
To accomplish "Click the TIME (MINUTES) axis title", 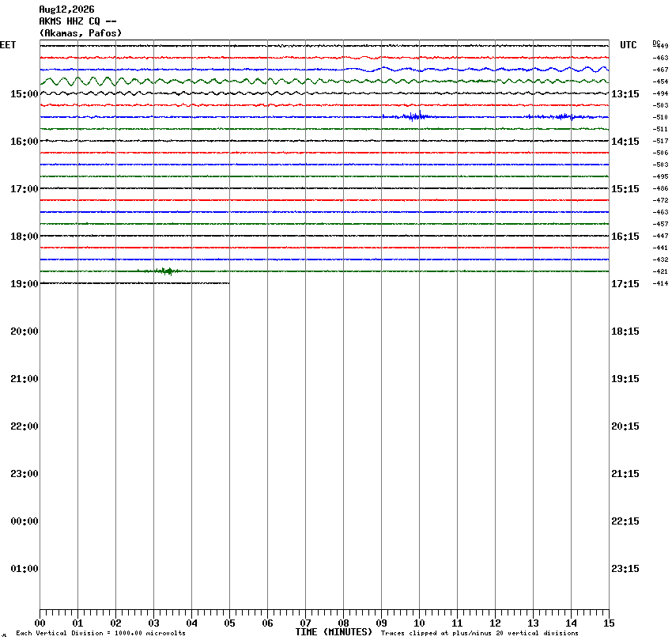I will tap(334, 632).
